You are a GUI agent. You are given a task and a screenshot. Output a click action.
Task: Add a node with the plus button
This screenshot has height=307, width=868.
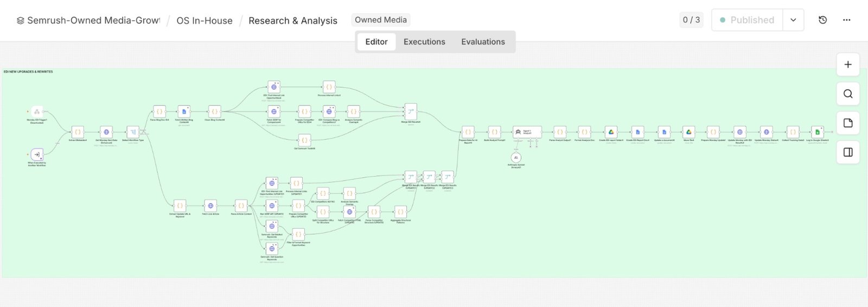(x=848, y=65)
